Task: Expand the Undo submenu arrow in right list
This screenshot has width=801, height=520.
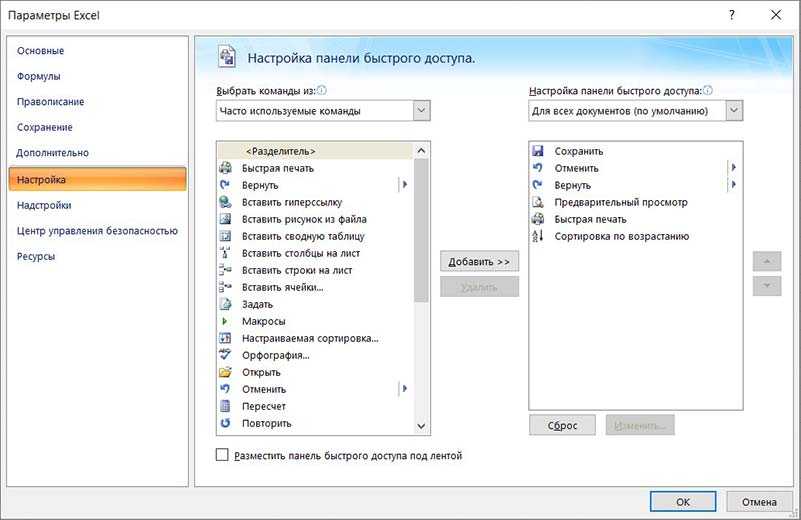Action: 733,168
